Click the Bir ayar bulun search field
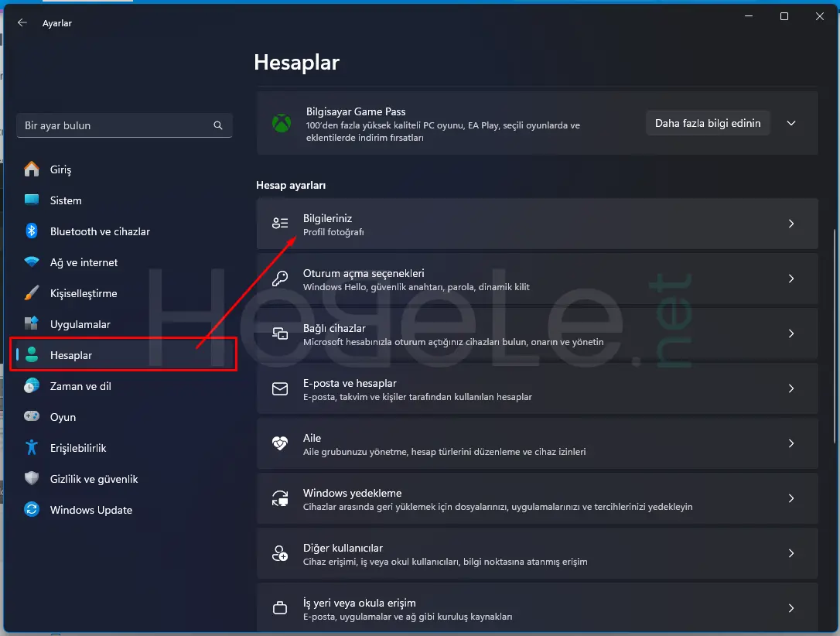Screen dimensions: 840x636 tap(125, 125)
